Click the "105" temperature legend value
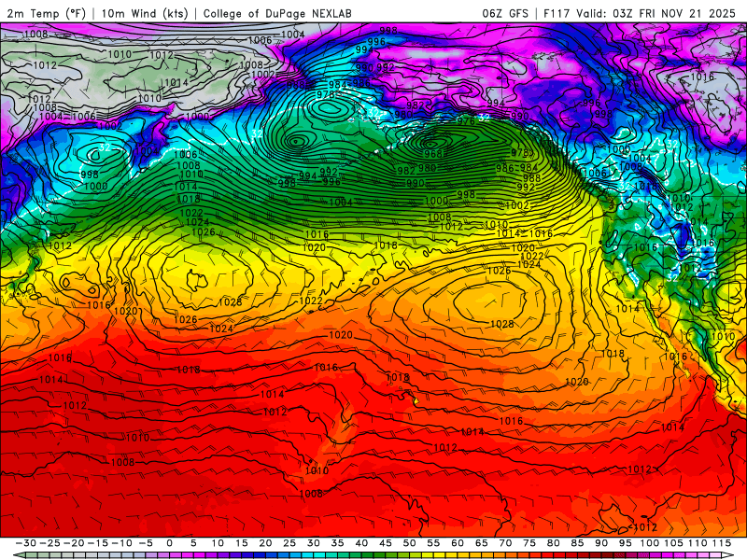This screenshot has height=560, width=747. [x=673, y=543]
